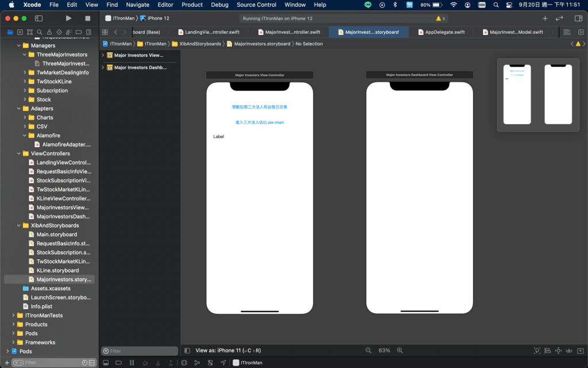Collapse the ThreeMajorInvestors folder
Viewport: 588px width, 368px height.
pos(25,55)
